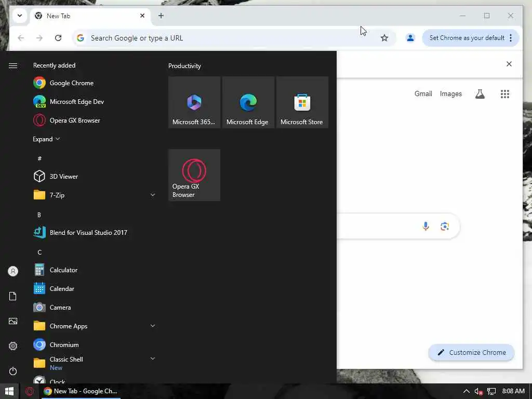
Task: Close the New Tab tab
Action: click(142, 16)
